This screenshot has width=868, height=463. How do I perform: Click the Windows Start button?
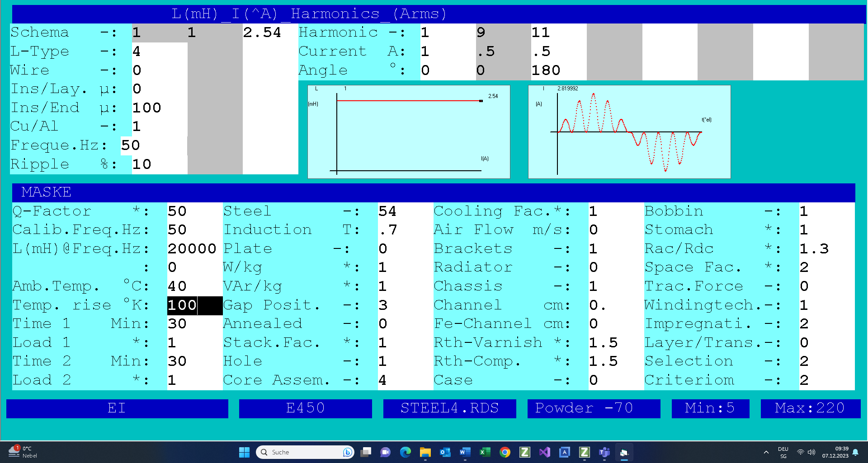(x=244, y=452)
